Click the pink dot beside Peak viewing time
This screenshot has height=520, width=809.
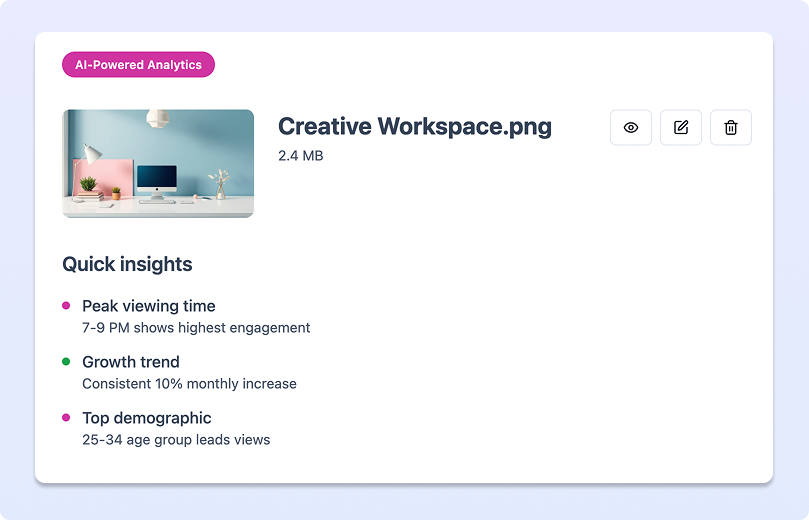click(66, 306)
